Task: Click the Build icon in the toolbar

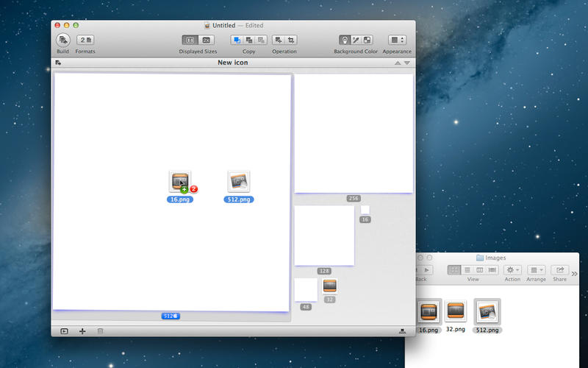Action: tap(63, 40)
